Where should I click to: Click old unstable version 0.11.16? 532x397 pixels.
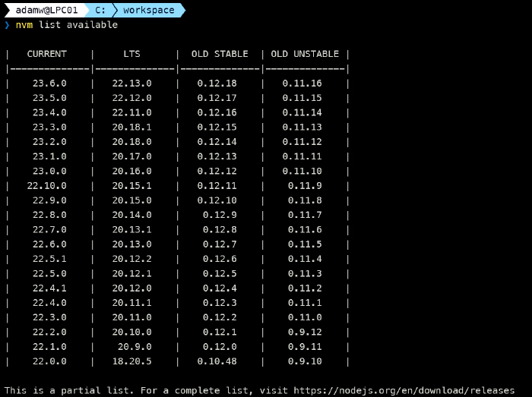coord(302,83)
